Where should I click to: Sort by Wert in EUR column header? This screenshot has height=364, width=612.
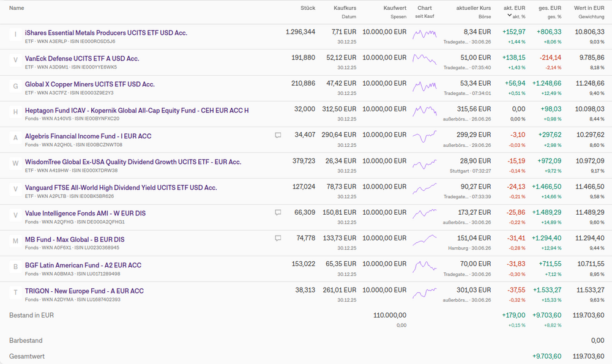[589, 8]
